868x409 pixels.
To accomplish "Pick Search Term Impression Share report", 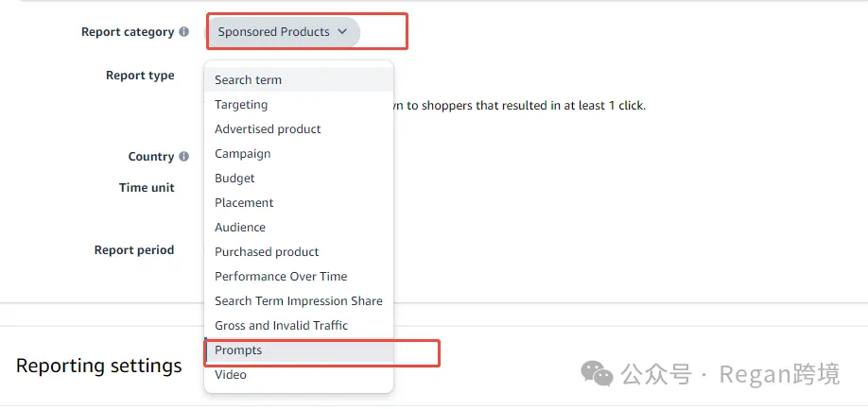I will pos(299,301).
